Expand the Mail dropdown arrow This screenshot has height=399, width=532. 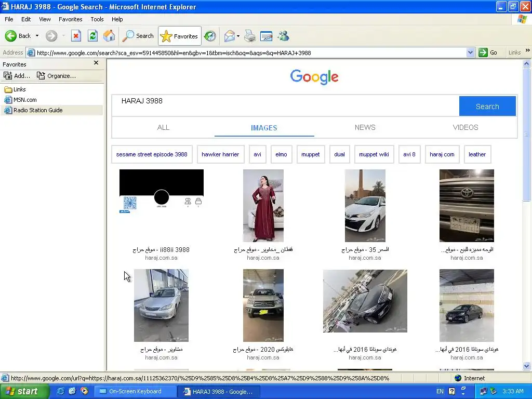point(238,36)
